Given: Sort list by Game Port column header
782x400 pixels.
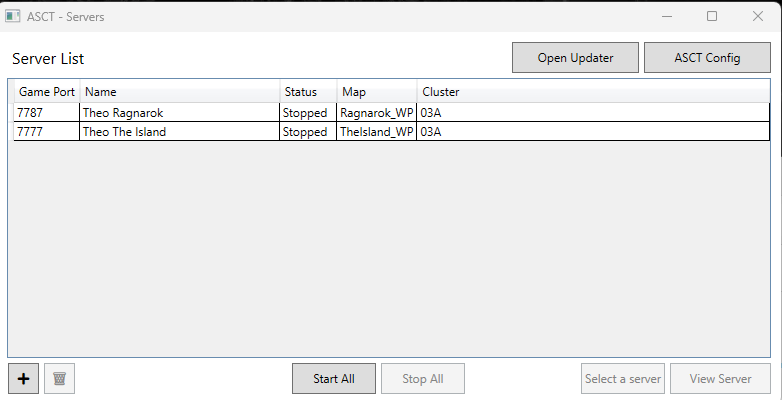Looking at the screenshot, I should [x=47, y=92].
